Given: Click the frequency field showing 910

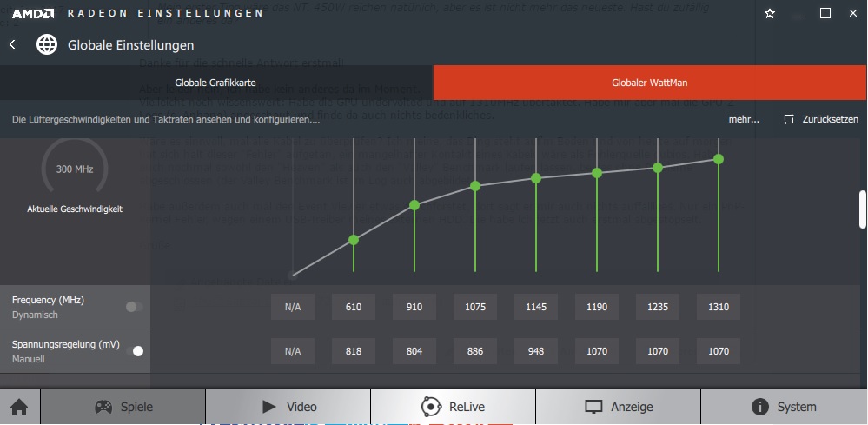Looking at the screenshot, I should (414, 307).
